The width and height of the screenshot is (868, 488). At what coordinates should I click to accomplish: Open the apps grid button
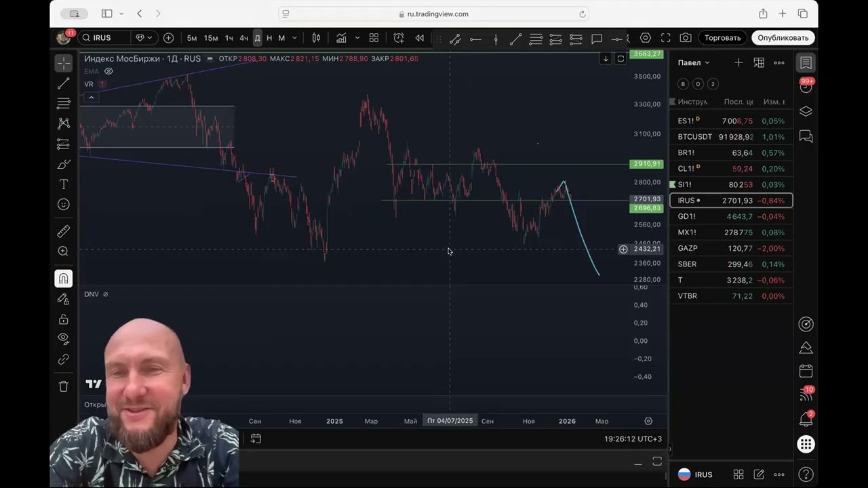coord(806,445)
